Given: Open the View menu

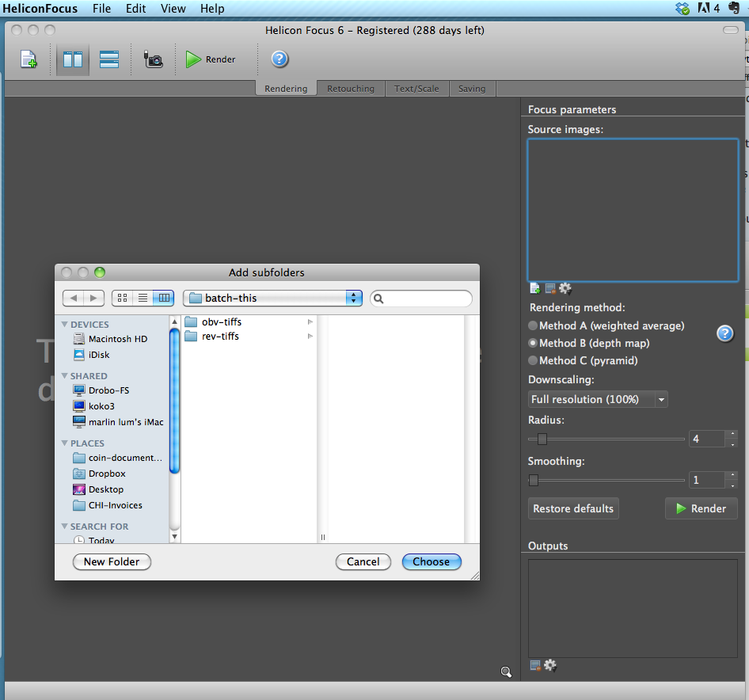Looking at the screenshot, I should (173, 9).
